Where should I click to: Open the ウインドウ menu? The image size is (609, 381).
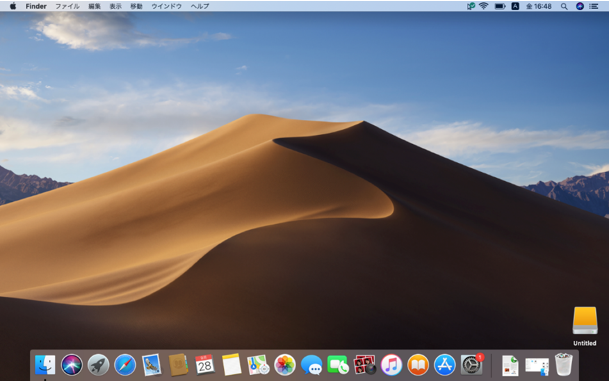point(166,6)
